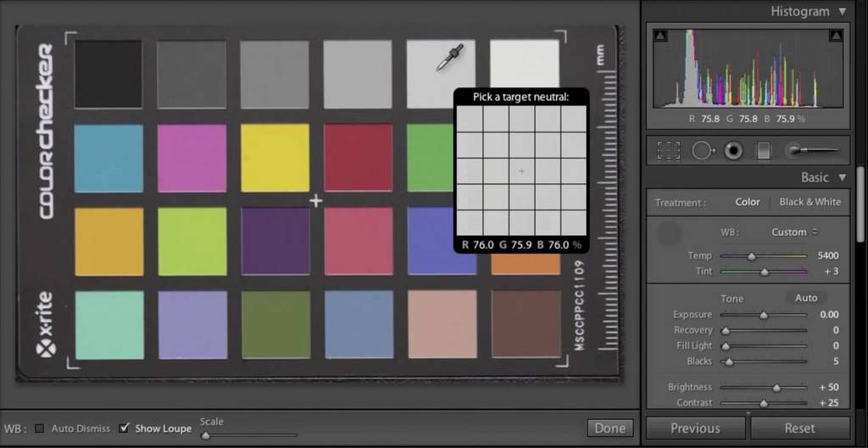Click the Auto tone button
The image size is (868, 448).
click(x=806, y=299)
